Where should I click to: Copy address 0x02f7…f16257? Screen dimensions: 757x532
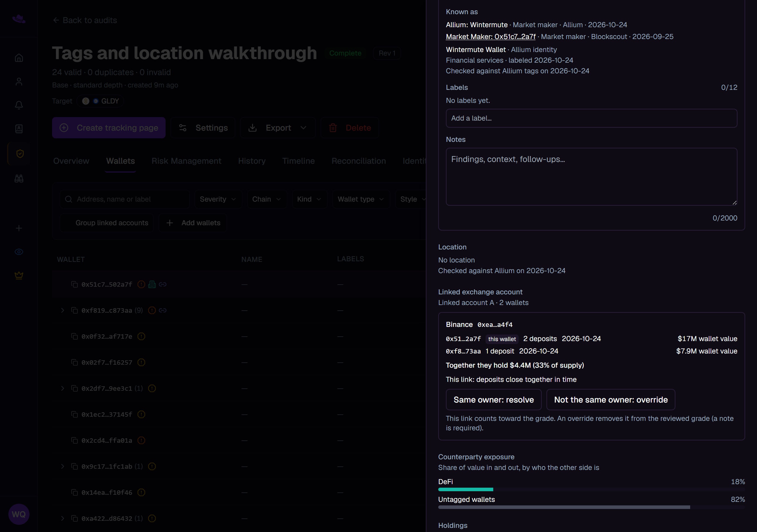pyautogui.click(x=75, y=362)
